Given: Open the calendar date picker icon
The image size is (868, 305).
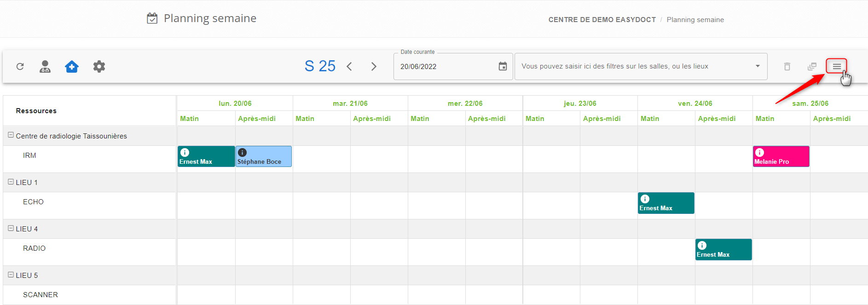Looking at the screenshot, I should (x=503, y=67).
